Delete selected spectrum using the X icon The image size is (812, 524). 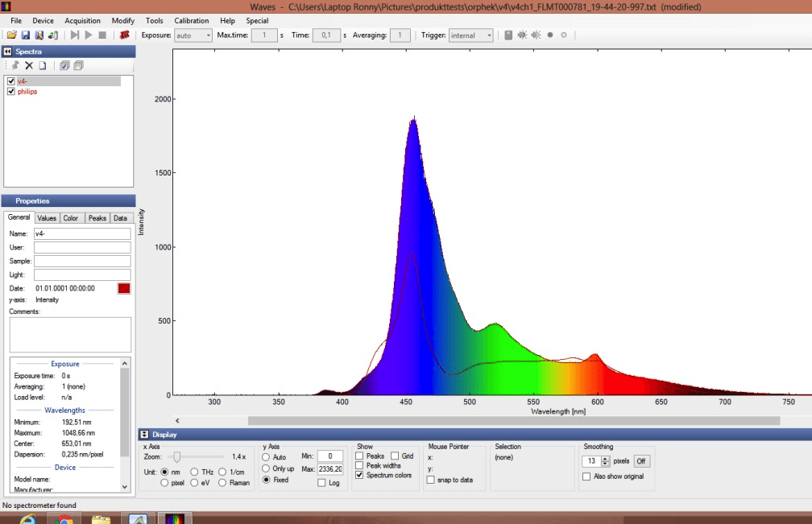29,65
